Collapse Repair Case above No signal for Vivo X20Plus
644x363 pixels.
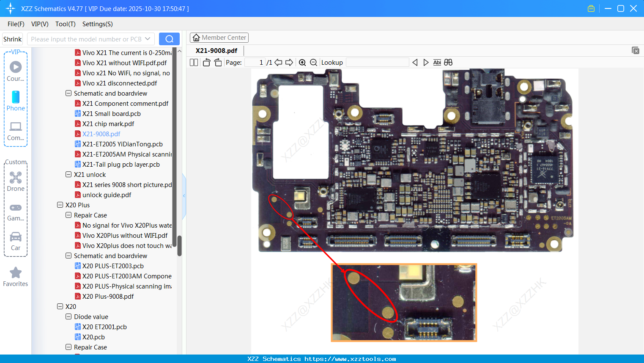(x=69, y=215)
